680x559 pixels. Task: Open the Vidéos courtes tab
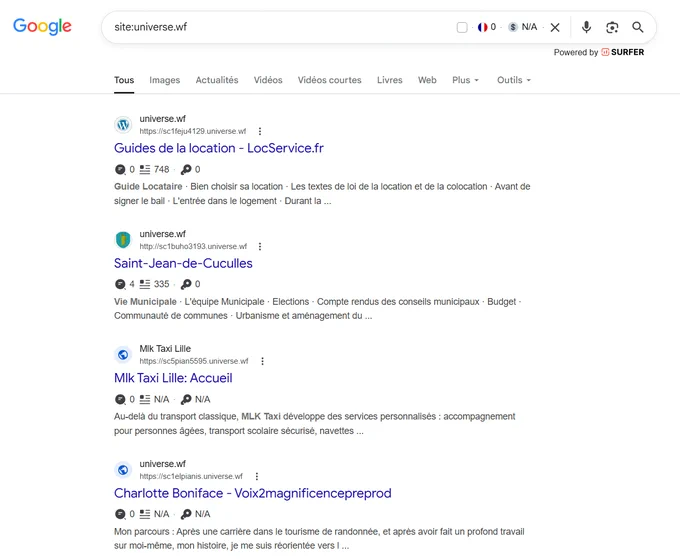click(330, 80)
